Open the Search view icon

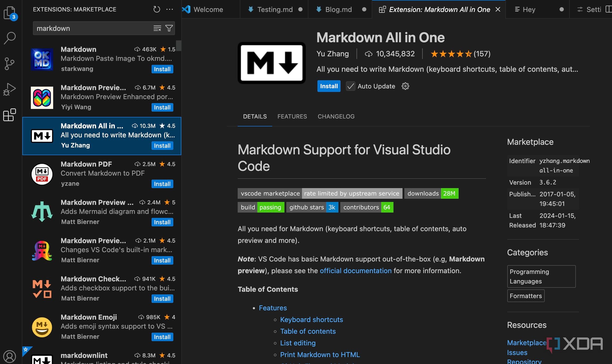click(x=10, y=38)
